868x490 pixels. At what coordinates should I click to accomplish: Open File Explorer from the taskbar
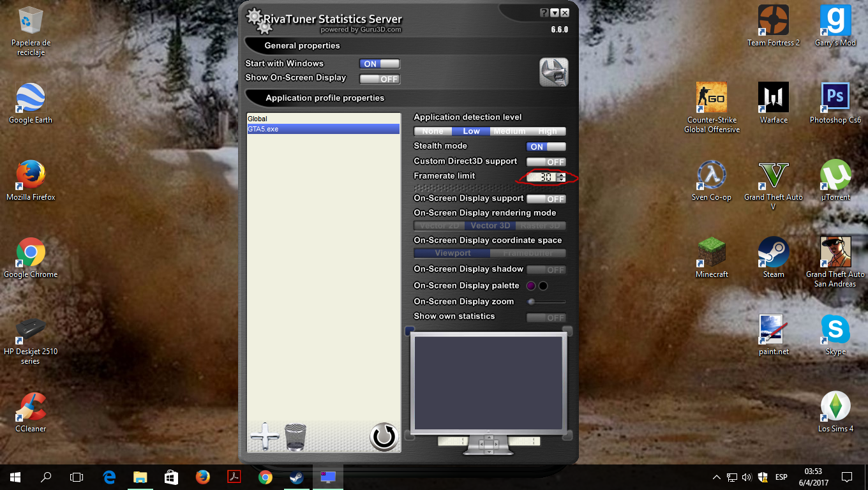[140, 477]
